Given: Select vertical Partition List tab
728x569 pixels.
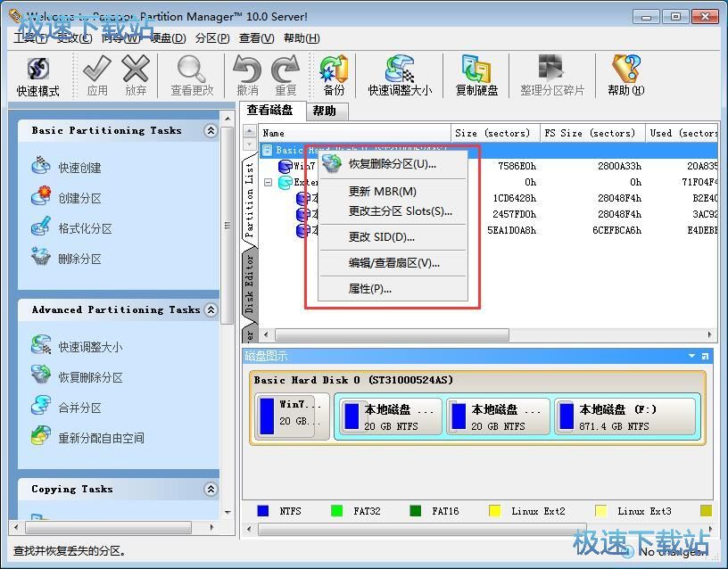Looking at the screenshot, I should (x=250, y=200).
